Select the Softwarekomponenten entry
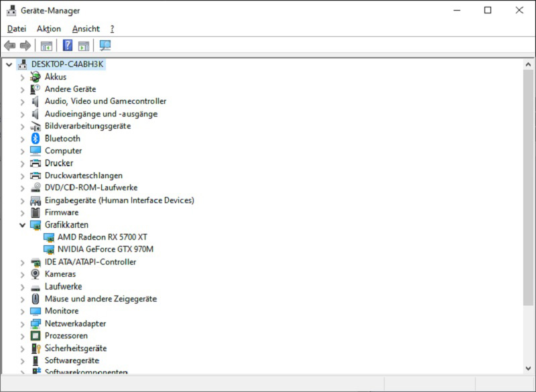Viewport: 536px width, 392px height. (86, 371)
